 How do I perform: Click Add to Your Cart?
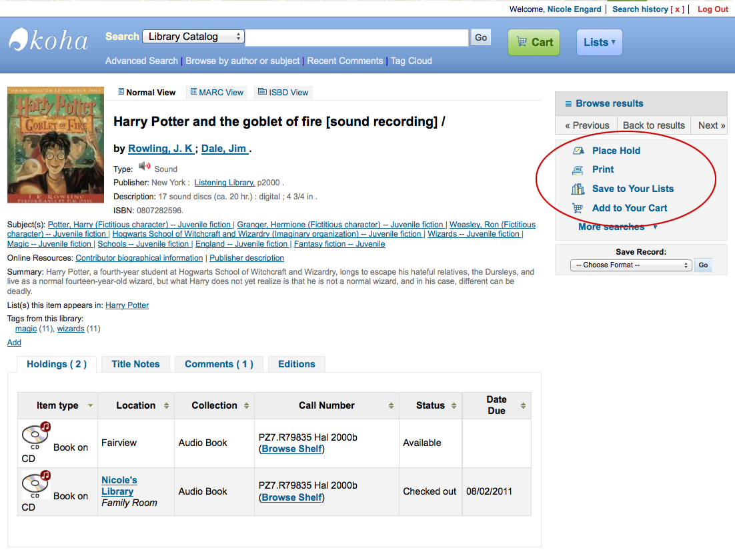coord(630,208)
